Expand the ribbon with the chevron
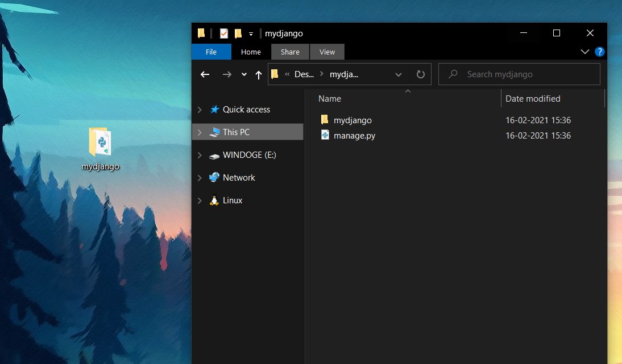622x364 pixels. (584, 52)
